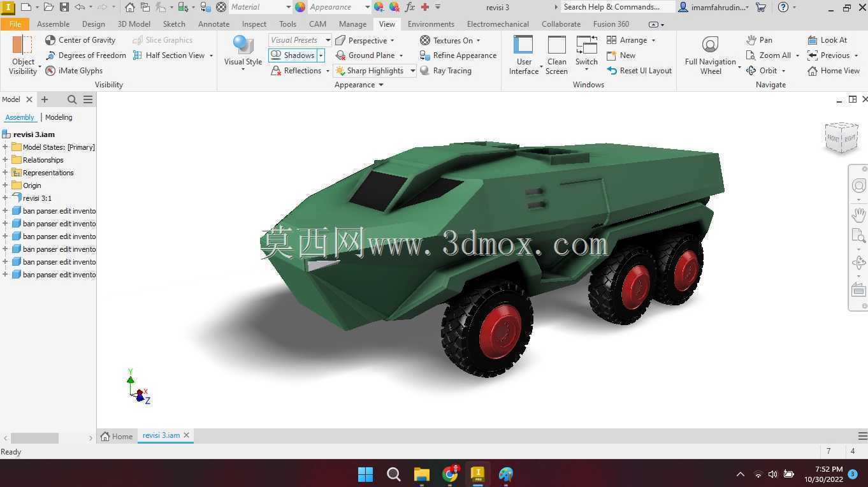Click Half Section View icon
868x487 pixels.
pos(138,55)
